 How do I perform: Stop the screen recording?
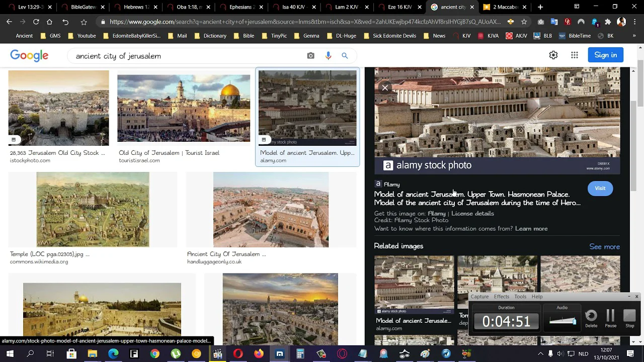(x=629, y=318)
